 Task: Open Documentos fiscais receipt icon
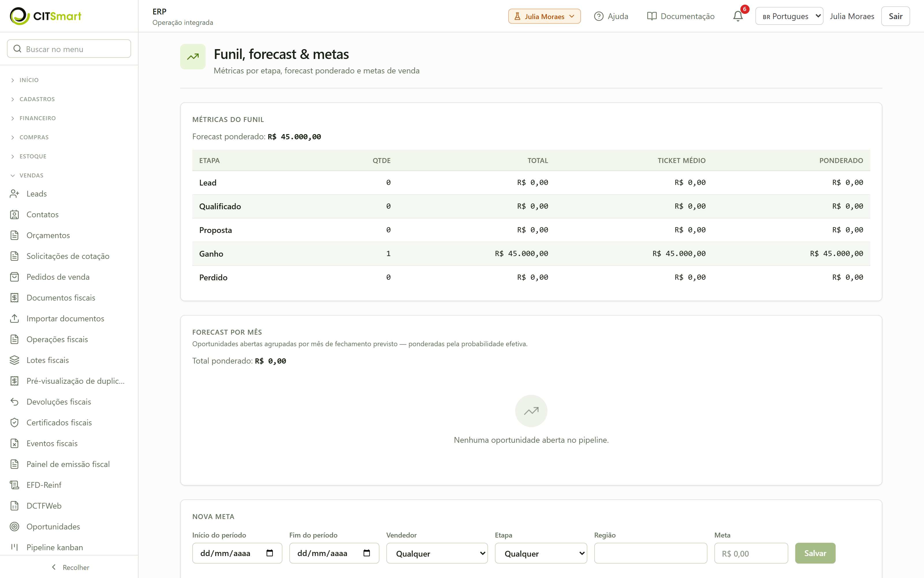(14, 298)
